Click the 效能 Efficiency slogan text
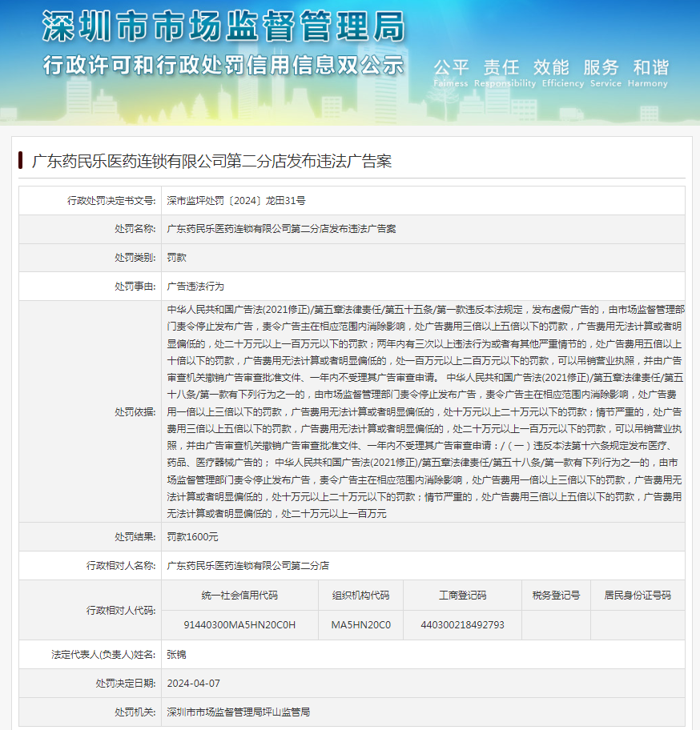Screen dimensions: 700x730 click(x=562, y=73)
